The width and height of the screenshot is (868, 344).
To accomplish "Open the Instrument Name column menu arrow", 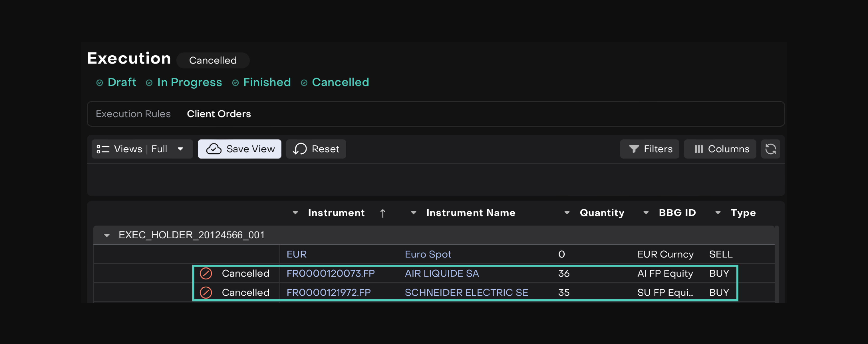I will point(413,213).
